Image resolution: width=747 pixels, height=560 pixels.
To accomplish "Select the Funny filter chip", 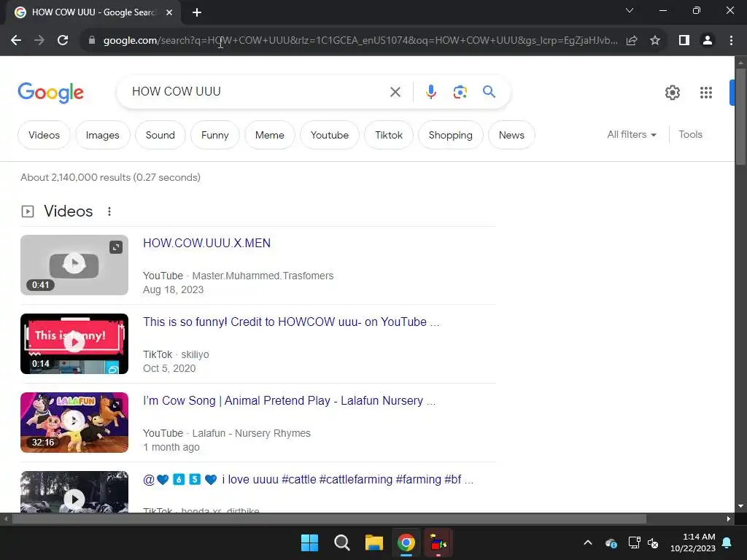I will 215,135.
